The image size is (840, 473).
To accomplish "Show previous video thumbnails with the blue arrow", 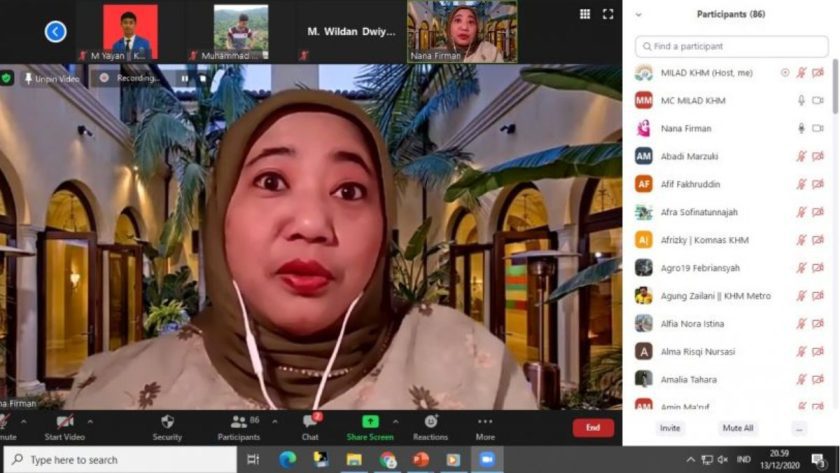I will click(x=55, y=32).
